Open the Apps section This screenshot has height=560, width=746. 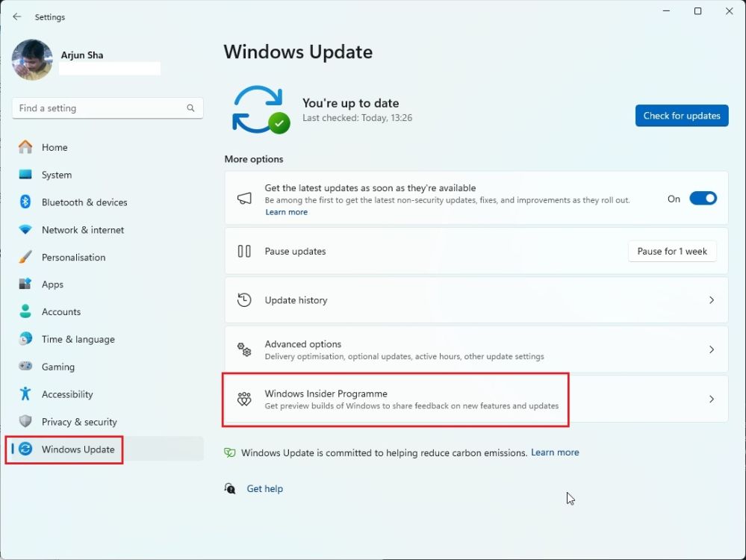point(108,284)
